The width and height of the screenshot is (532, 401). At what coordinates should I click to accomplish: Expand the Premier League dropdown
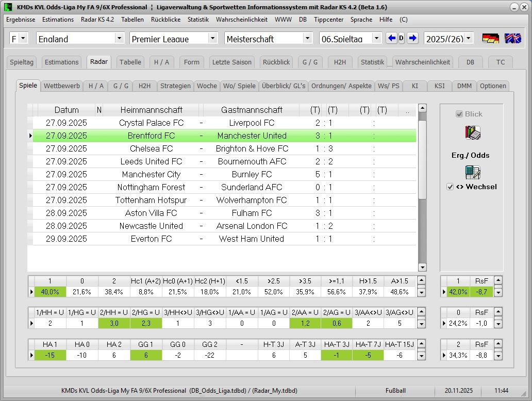click(213, 38)
